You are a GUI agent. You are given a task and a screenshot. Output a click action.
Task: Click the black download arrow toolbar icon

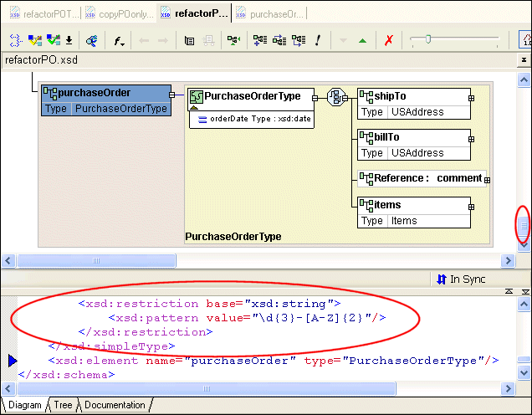pos(69,40)
